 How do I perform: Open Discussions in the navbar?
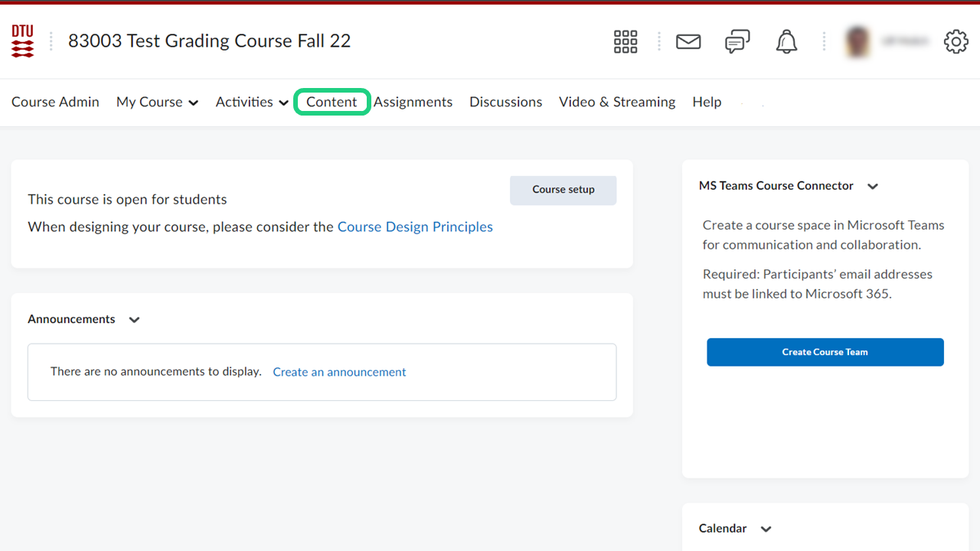tap(505, 103)
